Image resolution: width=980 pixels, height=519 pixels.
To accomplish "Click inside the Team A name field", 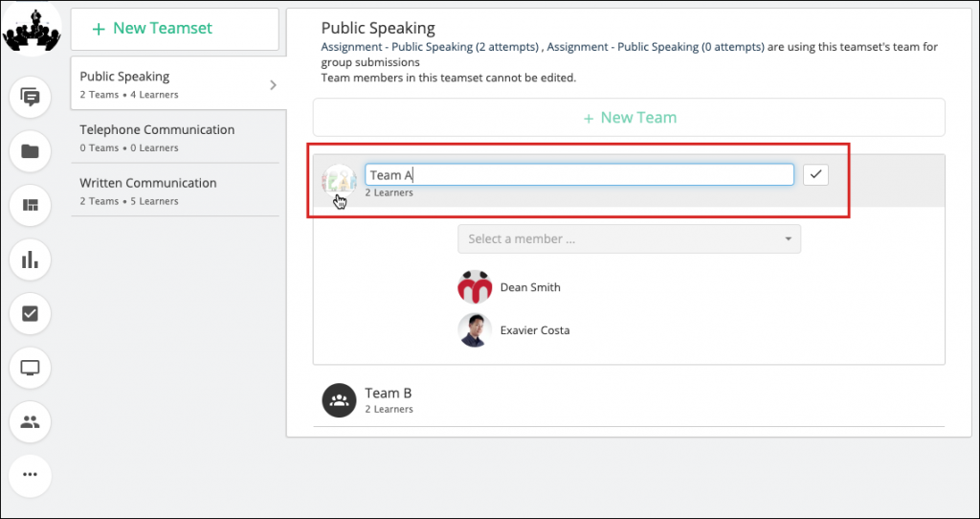I will click(x=579, y=175).
